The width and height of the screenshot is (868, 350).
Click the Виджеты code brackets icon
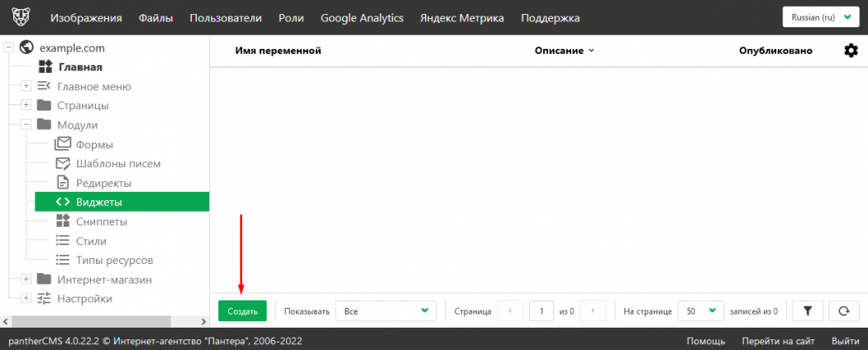tap(63, 202)
